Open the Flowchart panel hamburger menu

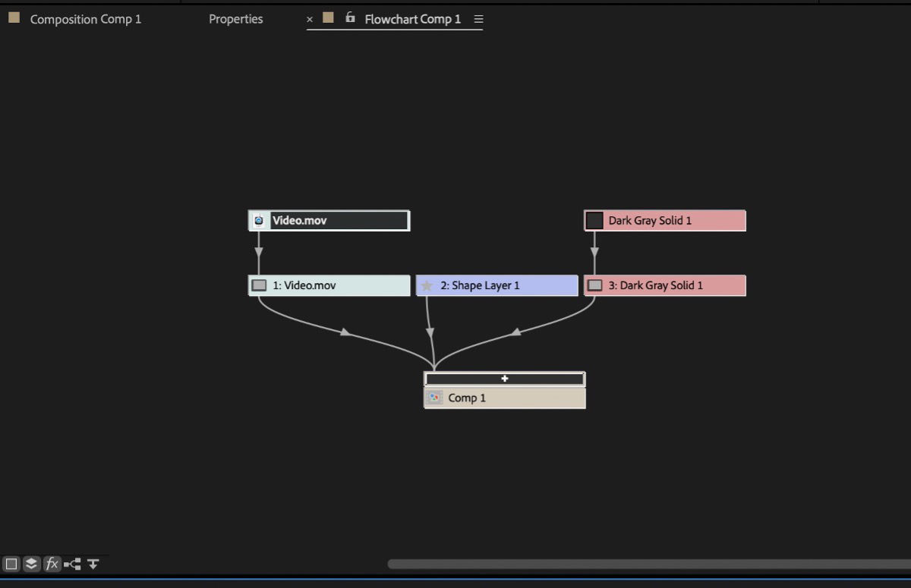(479, 19)
